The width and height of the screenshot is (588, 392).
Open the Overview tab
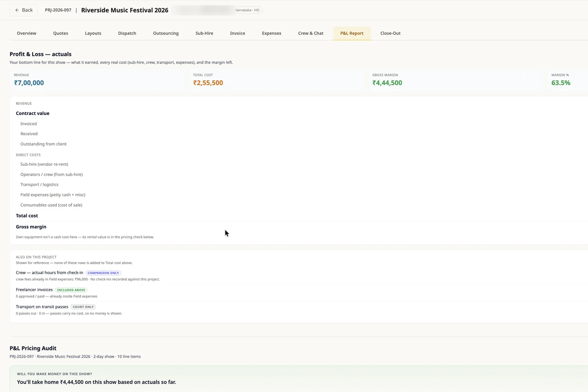pyautogui.click(x=27, y=33)
